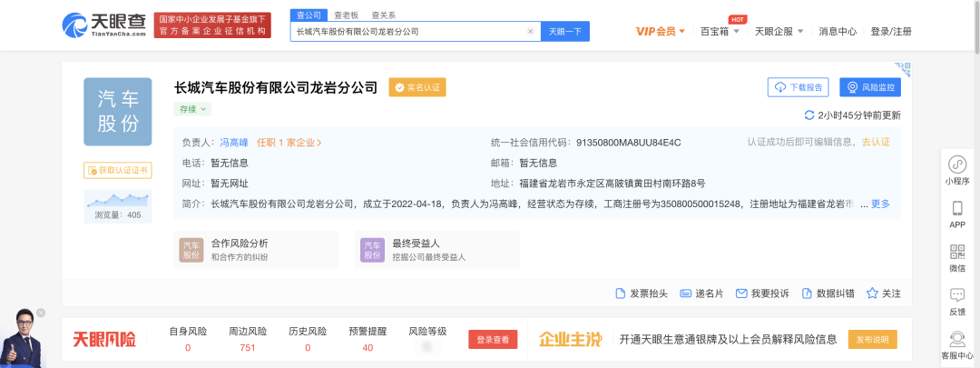Click 预警提醒 count 40
This screenshot has height=368, width=980.
367,348
